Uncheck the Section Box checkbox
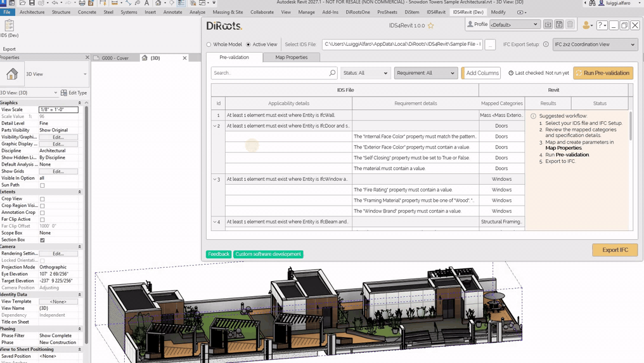This screenshot has width=644, height=363. (x=42, y=240)
